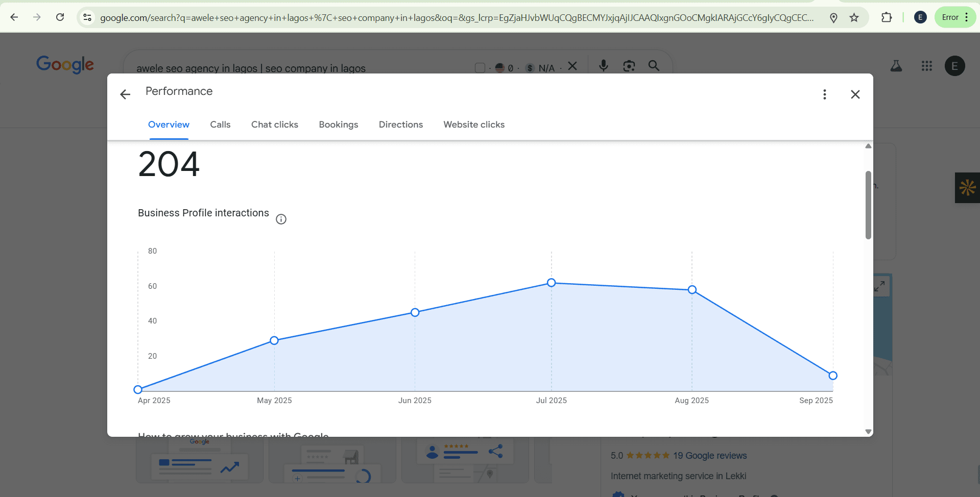Click the info icon beside Business Profile interactions
The image size is (980, 497).
[x=281, y=219]
